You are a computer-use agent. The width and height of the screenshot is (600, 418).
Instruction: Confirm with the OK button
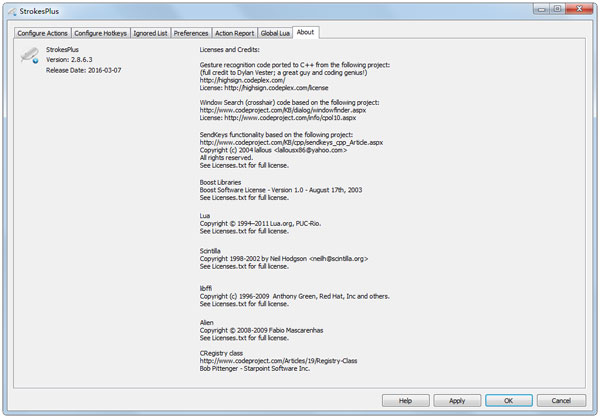coord(509,401)
